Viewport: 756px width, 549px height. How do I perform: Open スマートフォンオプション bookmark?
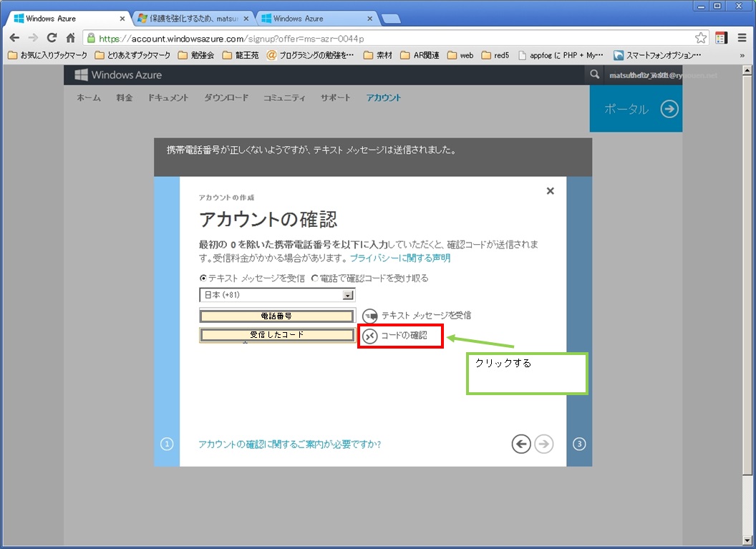(x=658, y=55)
